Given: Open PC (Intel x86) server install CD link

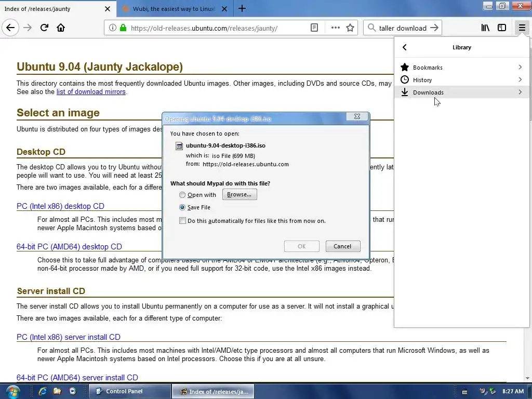Looking at the screenshot, I should (x=69, y=337).
